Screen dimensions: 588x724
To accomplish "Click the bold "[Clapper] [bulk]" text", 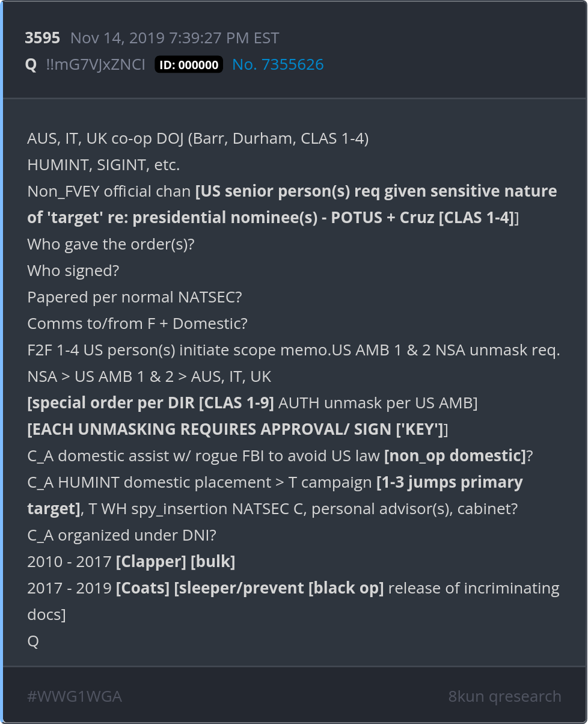I will click(x=175, y=562).
